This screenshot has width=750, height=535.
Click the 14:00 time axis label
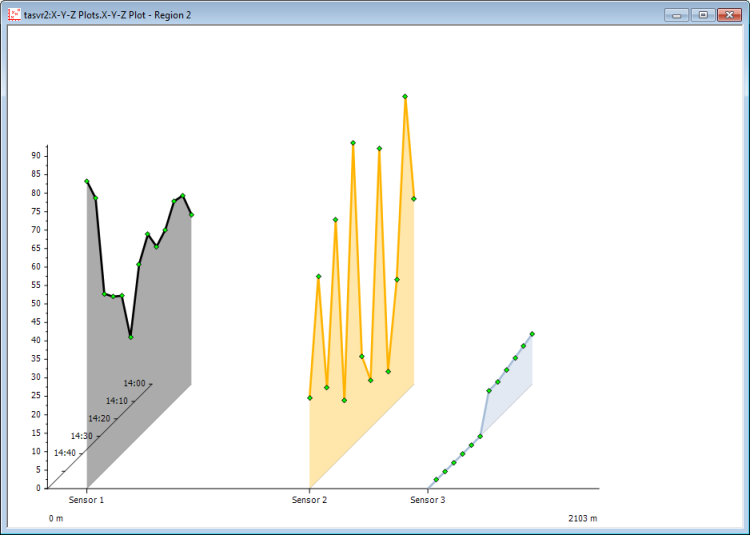134,383
